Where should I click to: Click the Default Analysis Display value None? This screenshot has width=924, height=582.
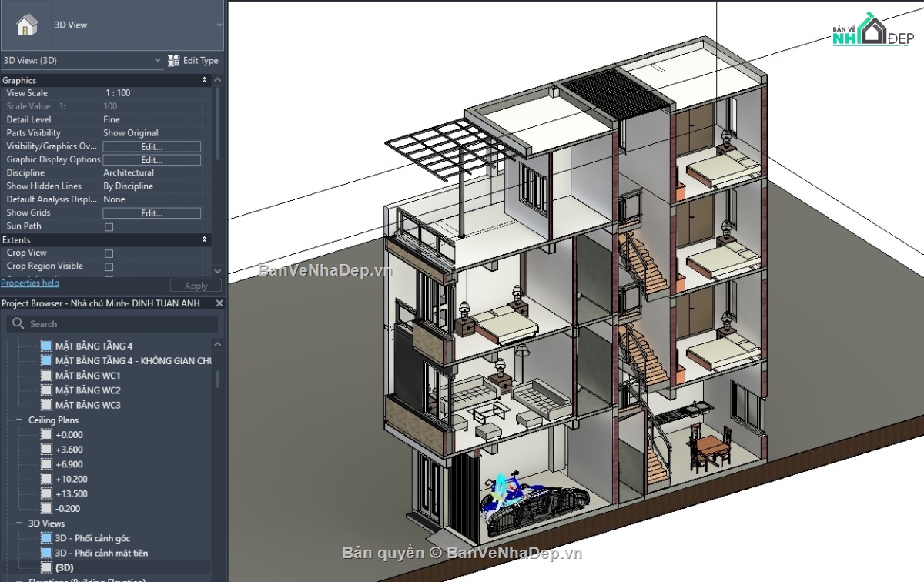click(114, 199)
